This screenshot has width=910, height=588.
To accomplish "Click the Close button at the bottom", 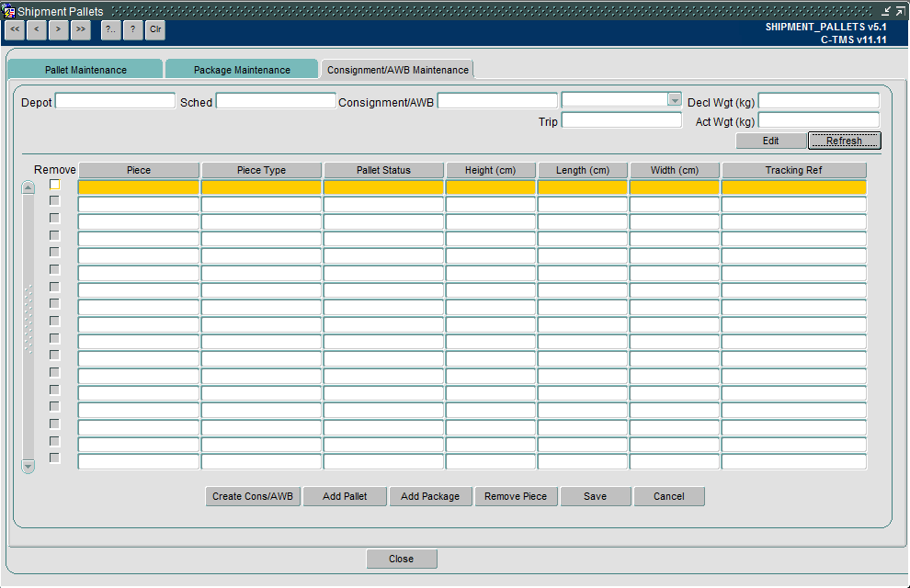I will (x=402, y=559).
